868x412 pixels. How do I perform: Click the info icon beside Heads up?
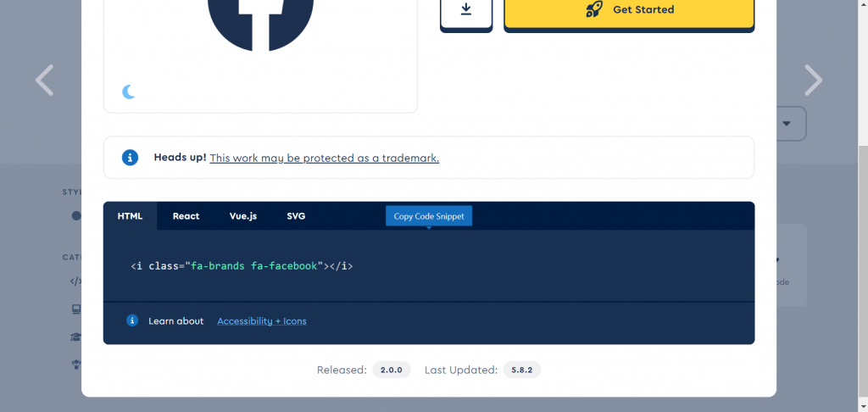[130, 158]
